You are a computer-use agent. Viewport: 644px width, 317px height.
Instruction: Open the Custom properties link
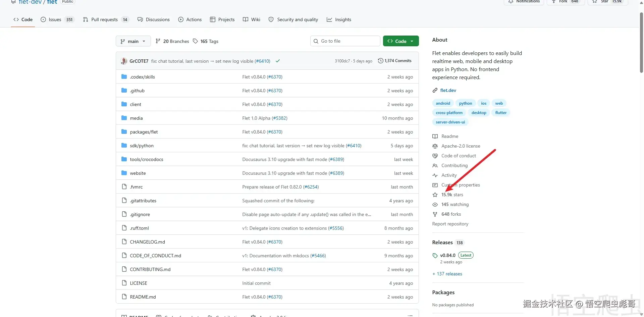click(x=461, y=185)
